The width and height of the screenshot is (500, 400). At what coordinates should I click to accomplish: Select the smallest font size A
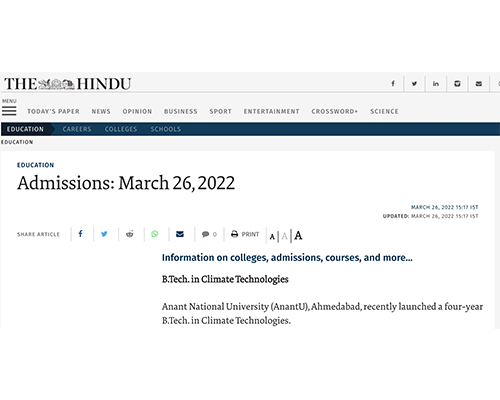click(272, 237)
